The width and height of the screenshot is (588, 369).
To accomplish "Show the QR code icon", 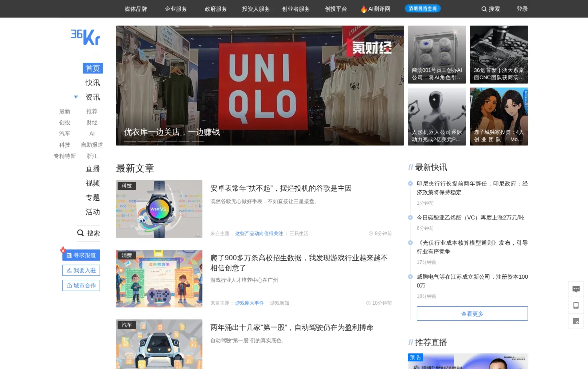I will coord(576,321).
